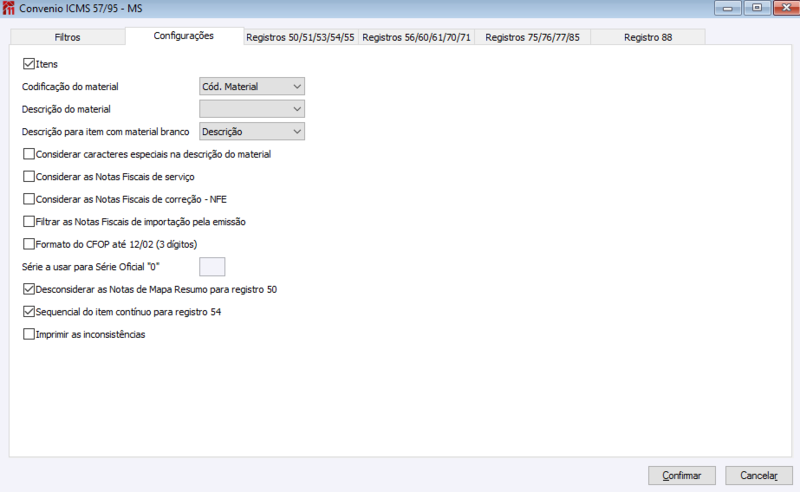This screenshot has width=800, height=492.
Task: Enable Considerar caracteres especiais na descrição
Action: click(x=29, y=154)
